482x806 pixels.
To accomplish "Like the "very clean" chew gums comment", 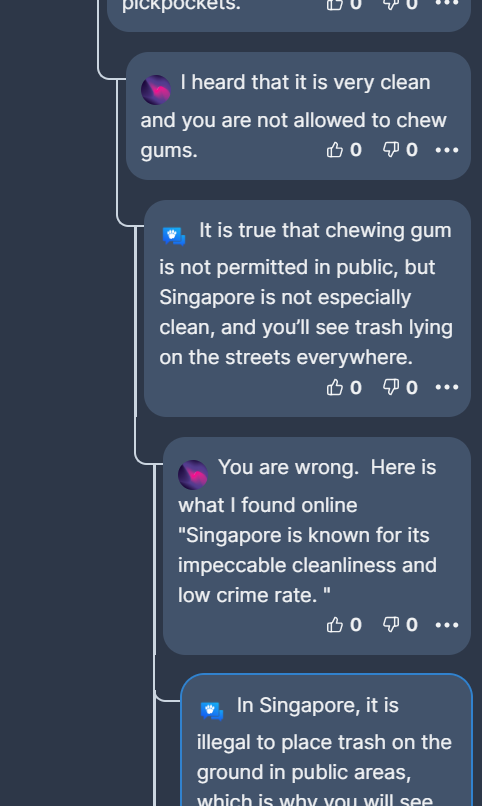I will click(x=335, y=150).
